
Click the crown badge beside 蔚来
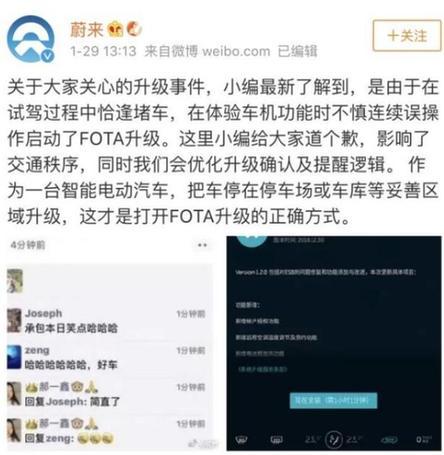pos(115,29)
